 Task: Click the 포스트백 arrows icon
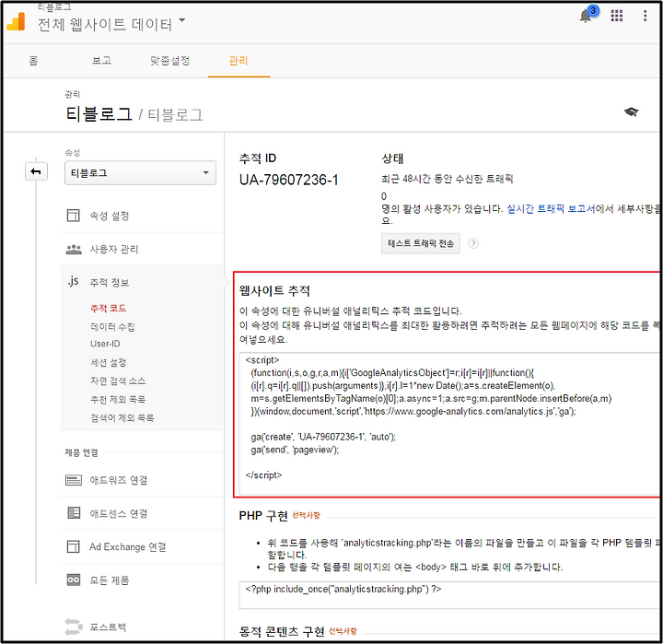click(73, 626)
